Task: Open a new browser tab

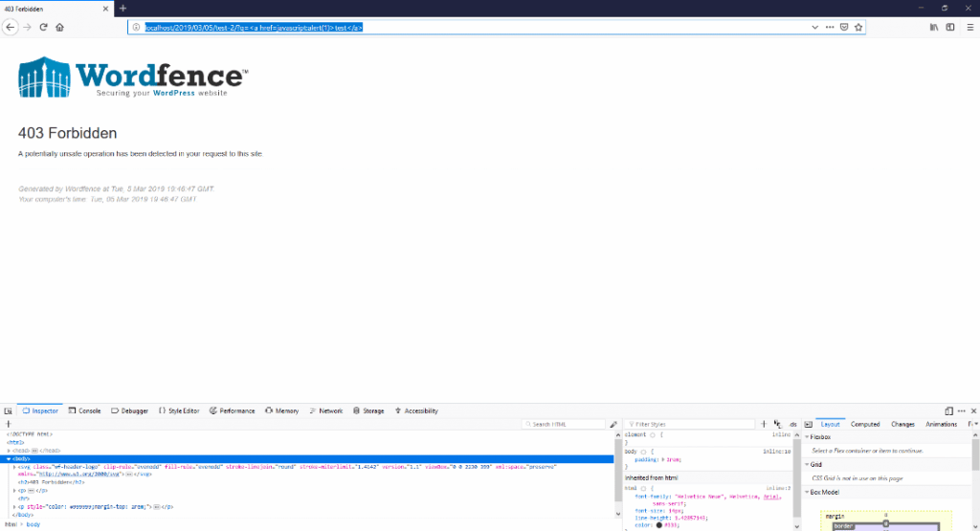Action: coord(123,8)
